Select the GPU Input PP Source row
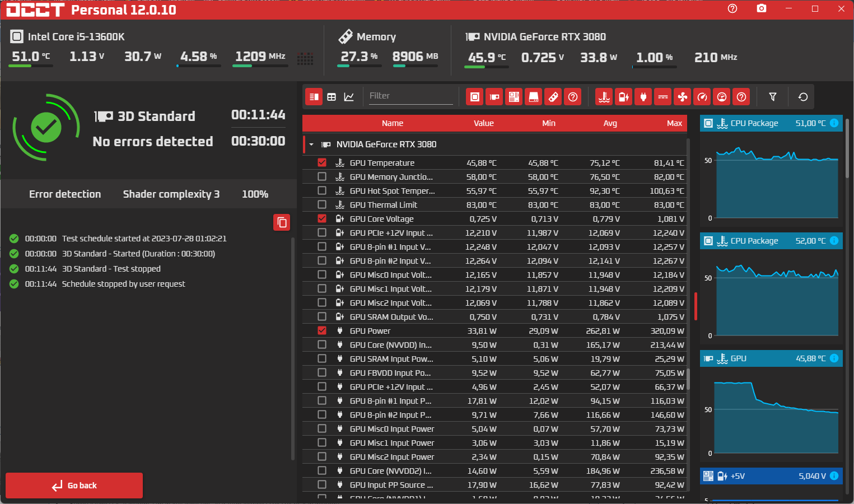854x504 pixels. 494,484
